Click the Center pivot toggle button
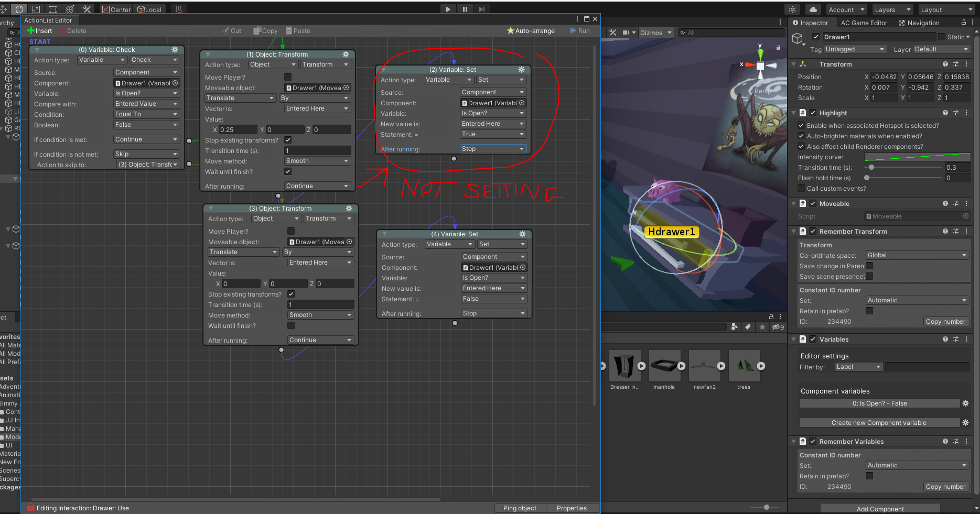 pos(116,9)
